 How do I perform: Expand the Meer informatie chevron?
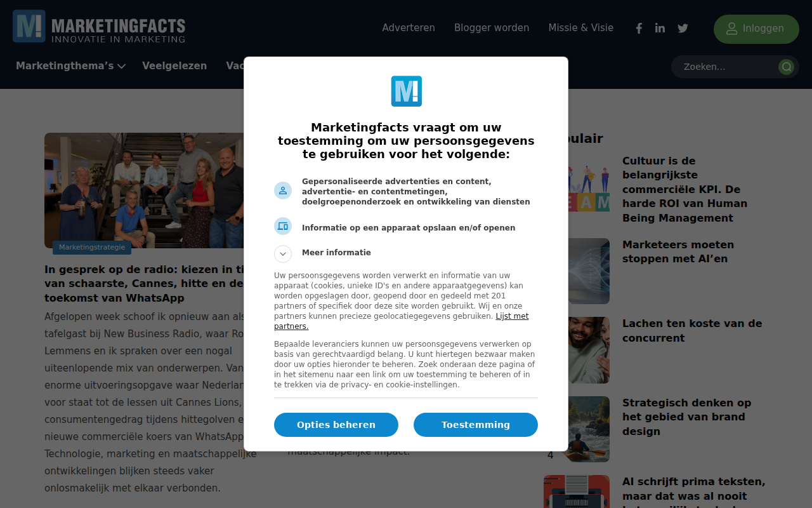[283, 254]
